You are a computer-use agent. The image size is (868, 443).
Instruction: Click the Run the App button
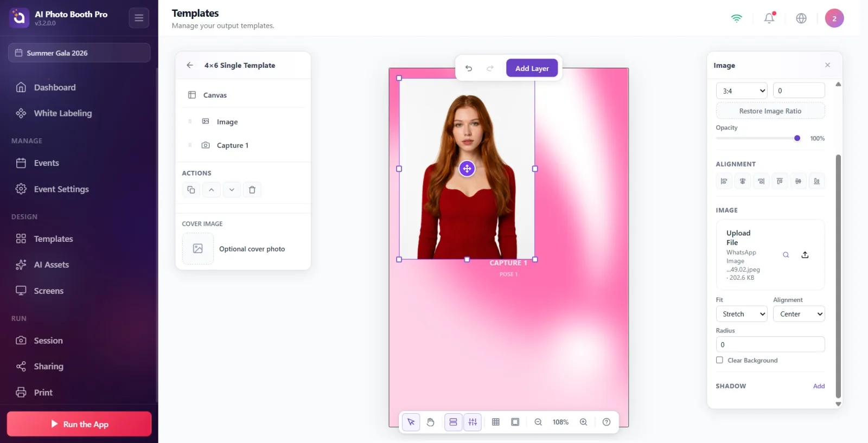coord(79,424)
